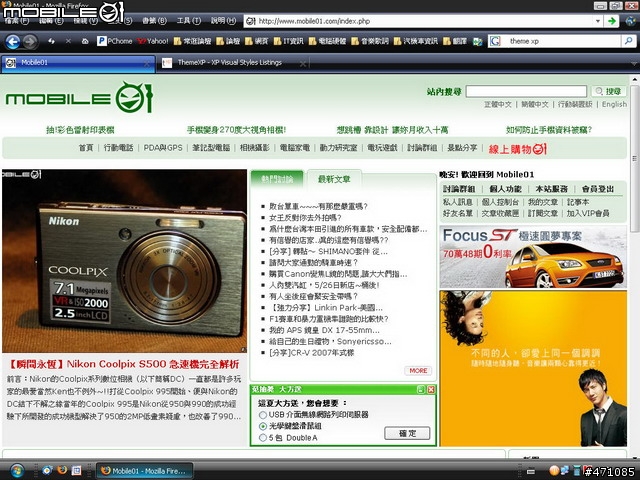Open the 工具(T) menu
640x480 pixels.
[189, 20]
